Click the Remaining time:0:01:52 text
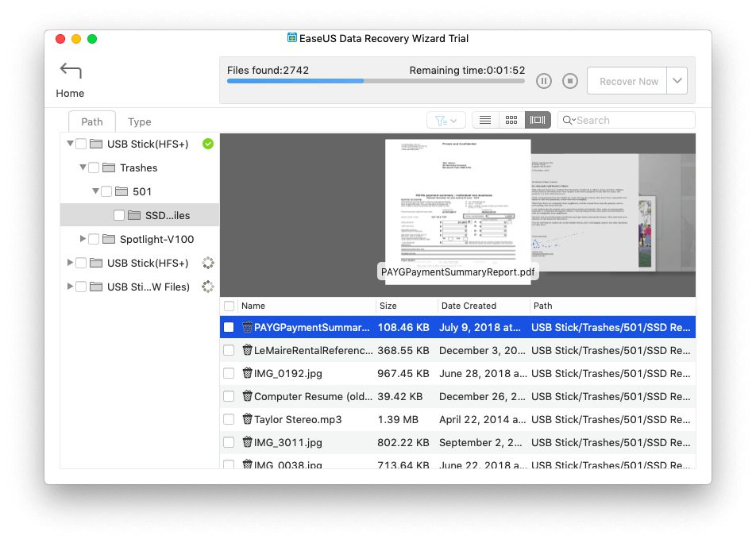This screenshot has width=756, height=543. pyautogui.click(x=467, y=71)
